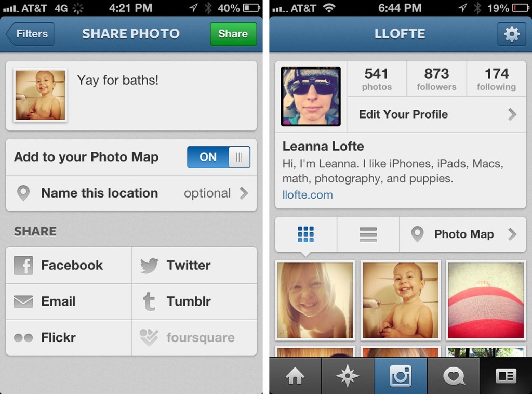Open the news heart bubble icon

coord(453,376)
